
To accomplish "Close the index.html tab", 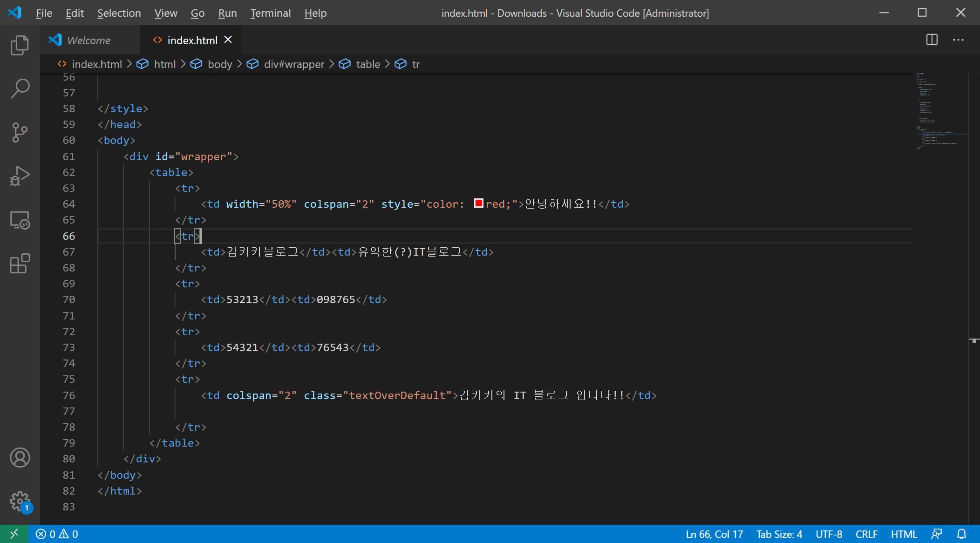I will click(x=228, y=40).
